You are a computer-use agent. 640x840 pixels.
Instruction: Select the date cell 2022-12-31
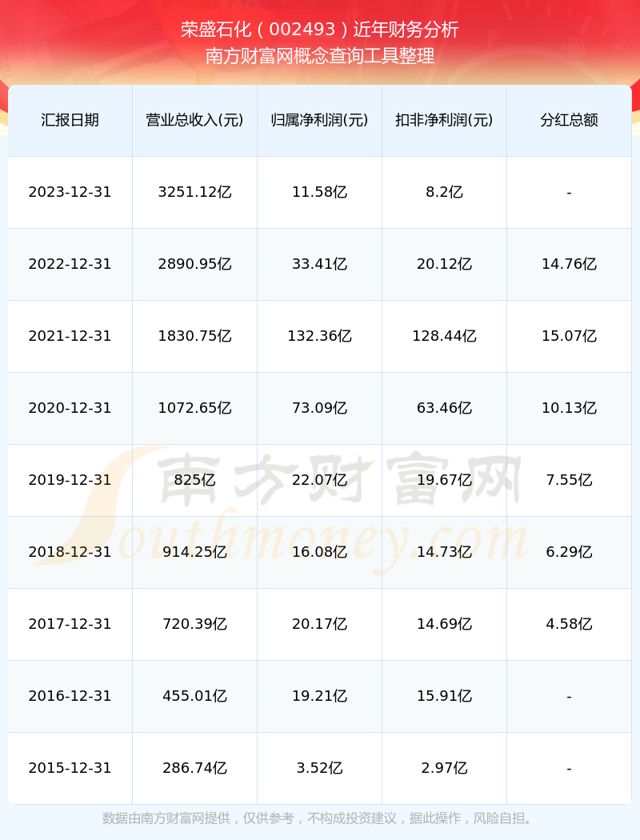coord(70,264)
